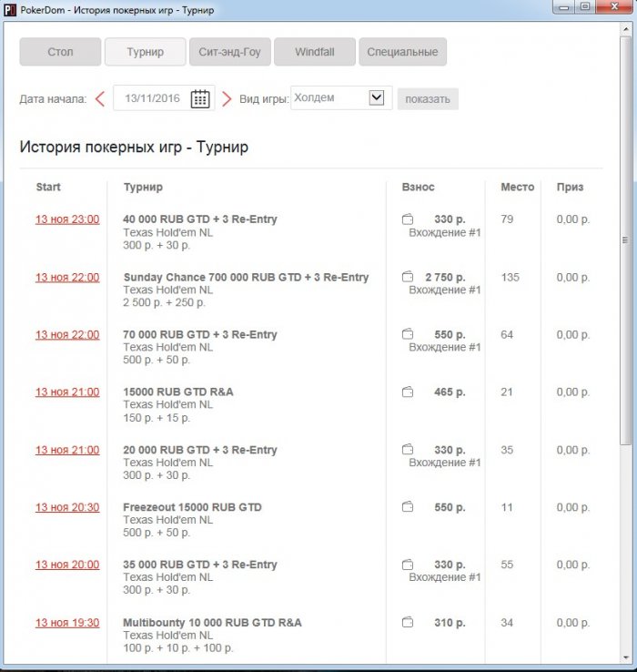Image resolution: width=637 pixels, height=672 pixels.
Task: Click the 150 р. + 15 р. breakdown
Action: coord(157,418)
